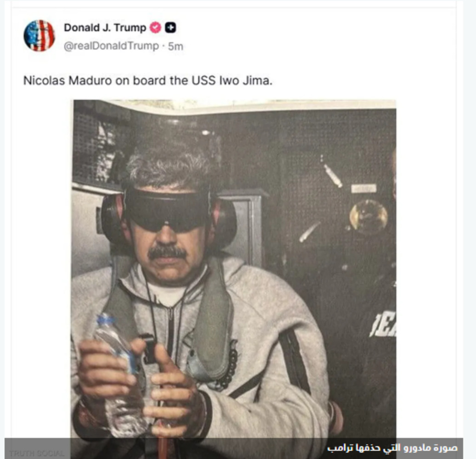
Task: Click the dark caption bar at bottom
Action: click(234, 448)
